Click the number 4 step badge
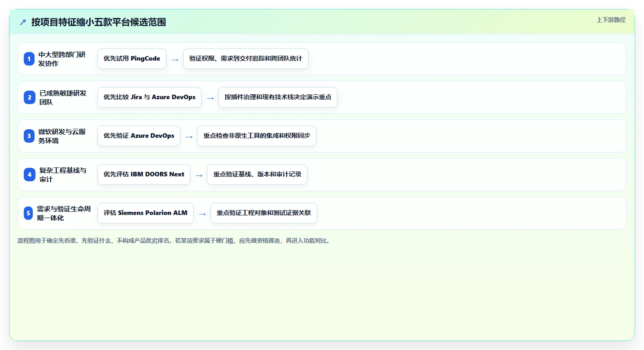The height and width of the screenshot is (350, 644). pos(29,175)
